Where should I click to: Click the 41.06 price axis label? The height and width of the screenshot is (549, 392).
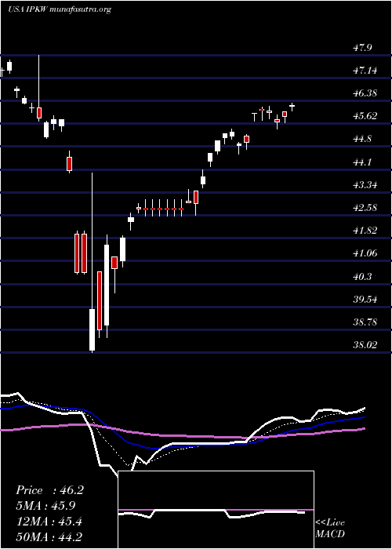click(x=365, y=253)
